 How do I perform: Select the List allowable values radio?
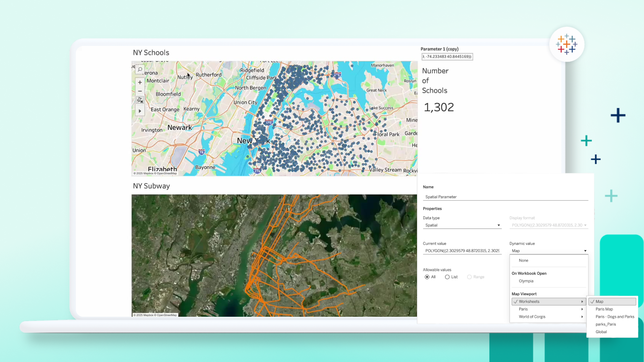(x=447, y=277)
